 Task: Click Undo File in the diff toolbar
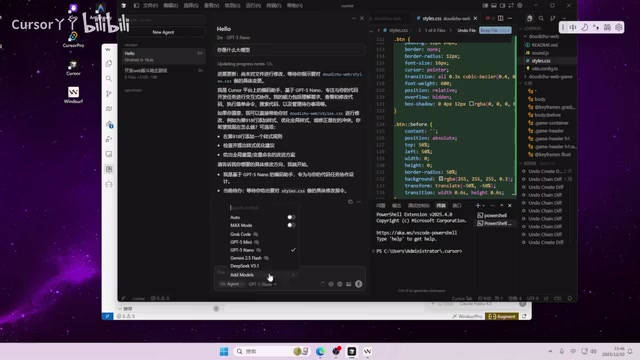[x=467, y=30]
